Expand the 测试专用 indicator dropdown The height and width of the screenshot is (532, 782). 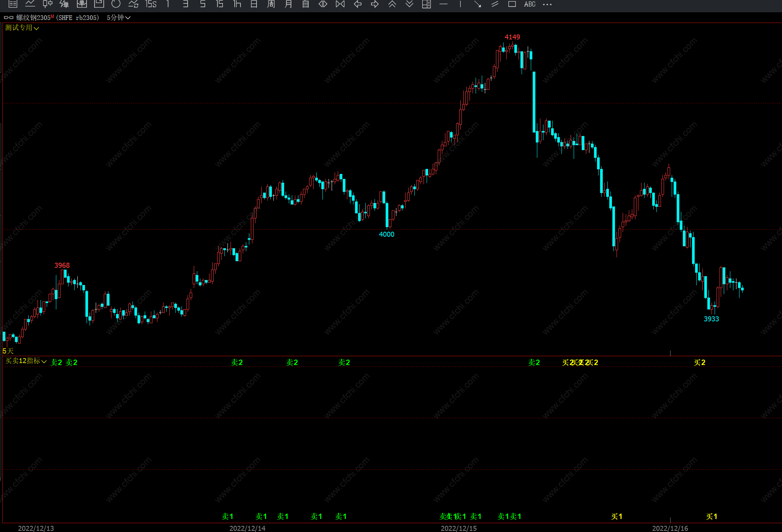click(x=22, y=28)
